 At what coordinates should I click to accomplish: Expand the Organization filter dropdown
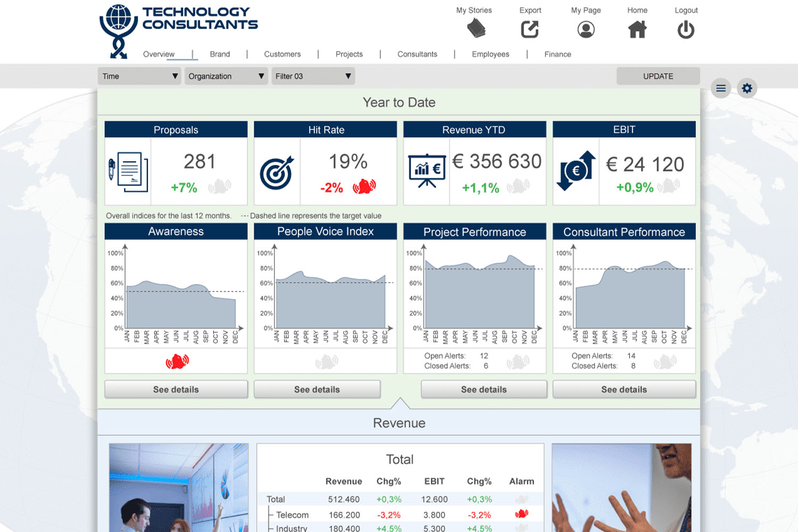click(226, 76)
